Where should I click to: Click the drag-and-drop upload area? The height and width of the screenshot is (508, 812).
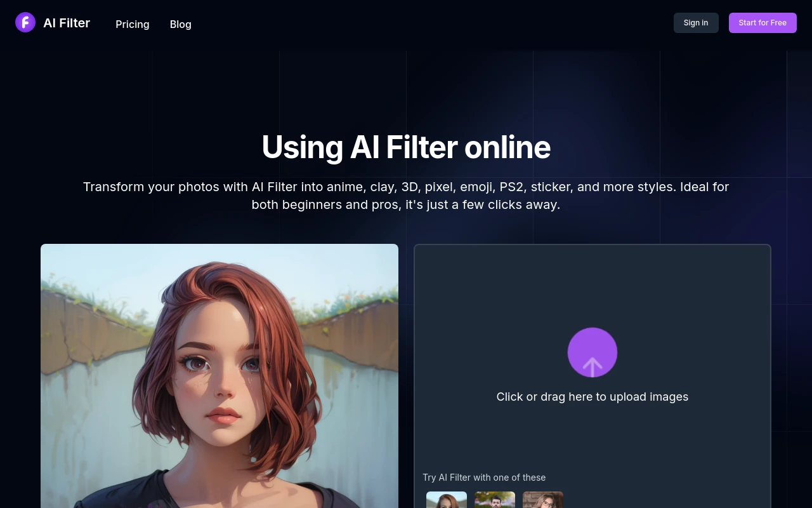[592, 305]
